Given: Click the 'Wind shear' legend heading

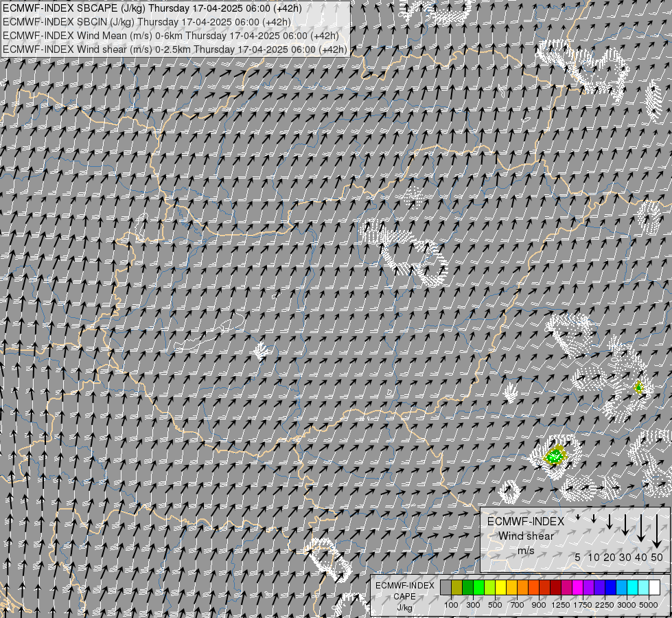Looking at the screenshot, I should pos(526,536).
